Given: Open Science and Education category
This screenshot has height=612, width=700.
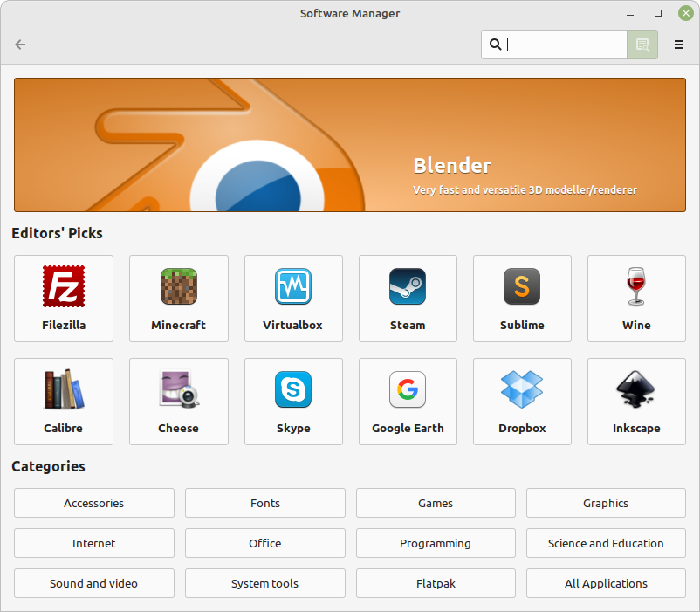Looking at the screenshot, I should 606,543.
